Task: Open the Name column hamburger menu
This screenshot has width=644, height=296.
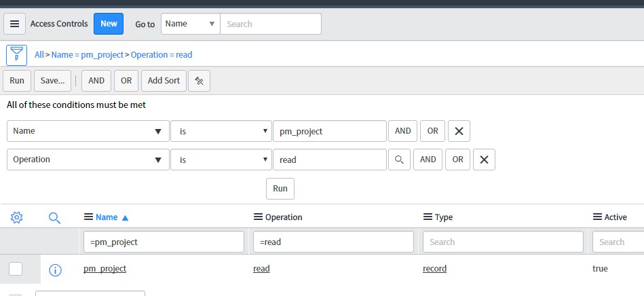Action: (x=88, y=217)
